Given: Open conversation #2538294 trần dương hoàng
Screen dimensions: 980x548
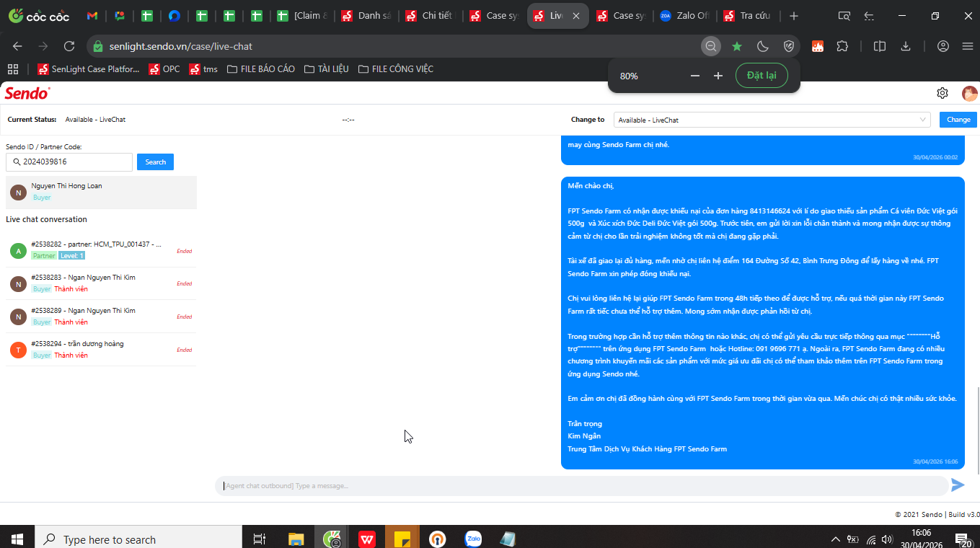Looking at the screenshot, I should coord(101,350).
